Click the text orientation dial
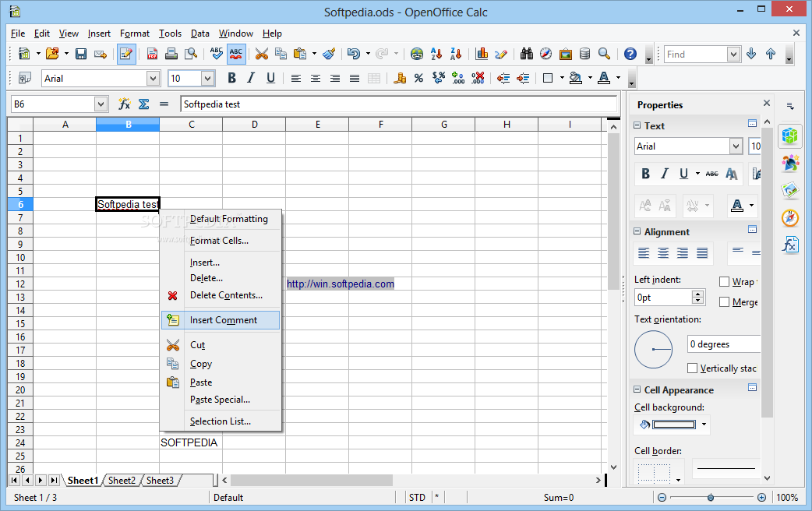 [x=654, y=350]
